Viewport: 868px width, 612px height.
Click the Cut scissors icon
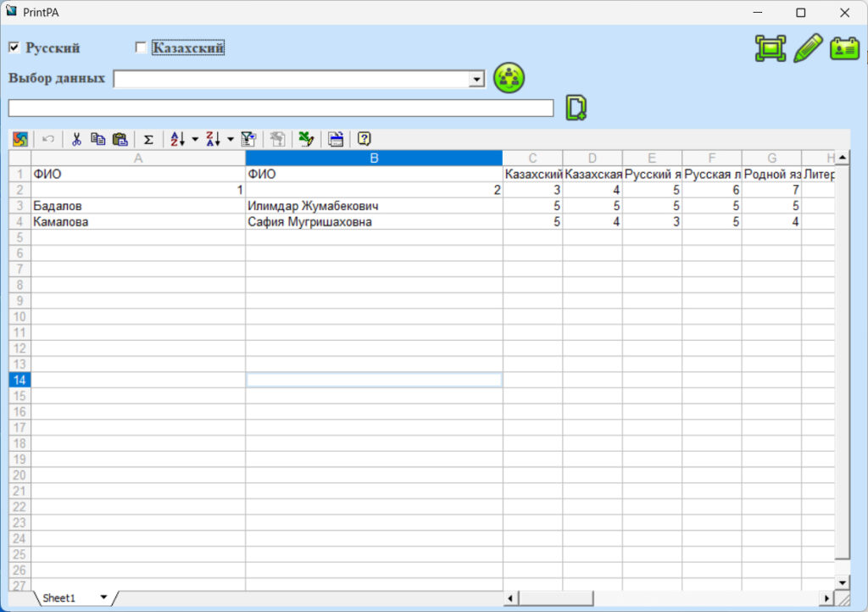(x=76, y=139)
